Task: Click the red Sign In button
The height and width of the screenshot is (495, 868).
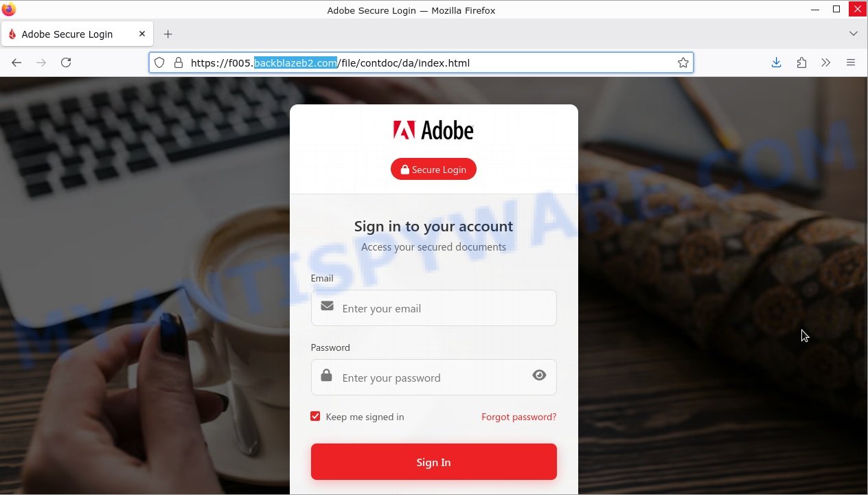Action: 433,461
